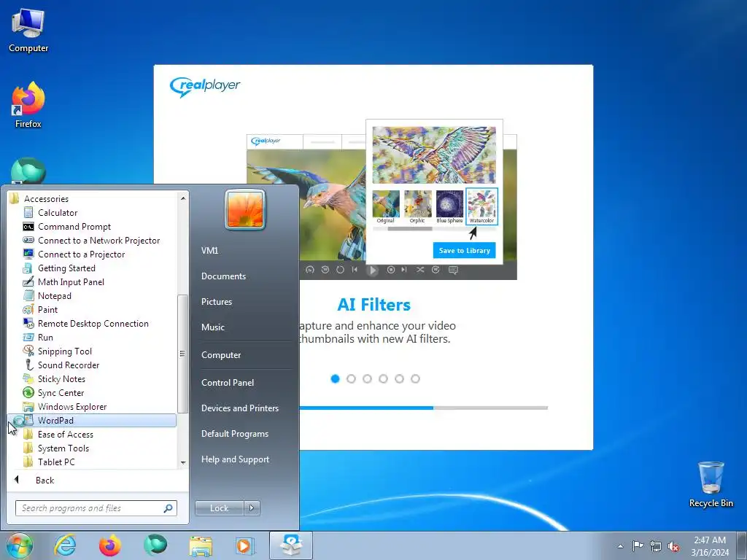Viewport: 747px width, 560px height.
Task: Launch Sticky Notes
Action: [61, 378]
